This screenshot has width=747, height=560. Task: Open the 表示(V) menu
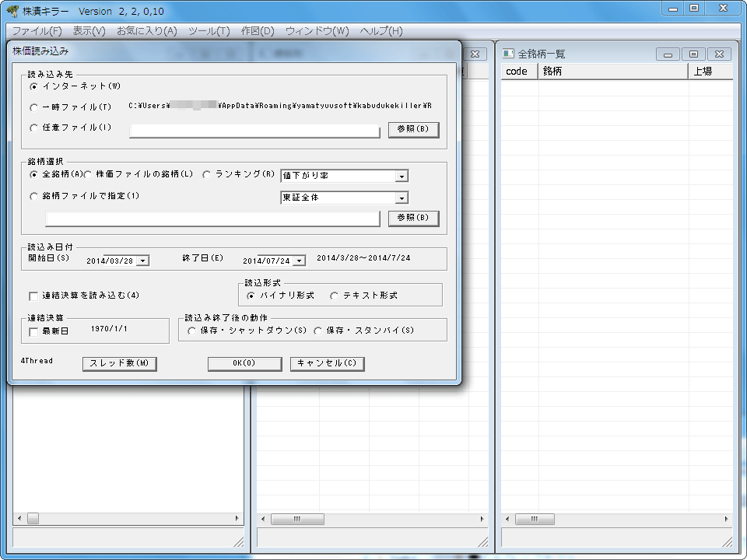click(89, 31)
